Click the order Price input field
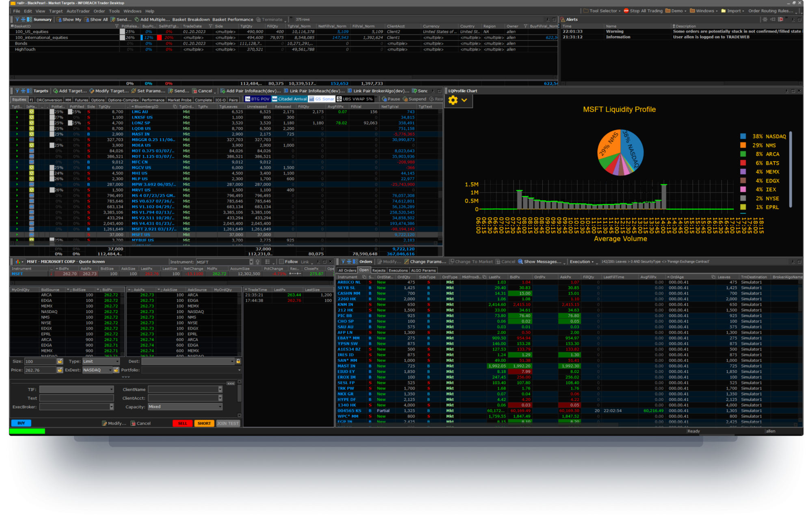 pos(40,370)
